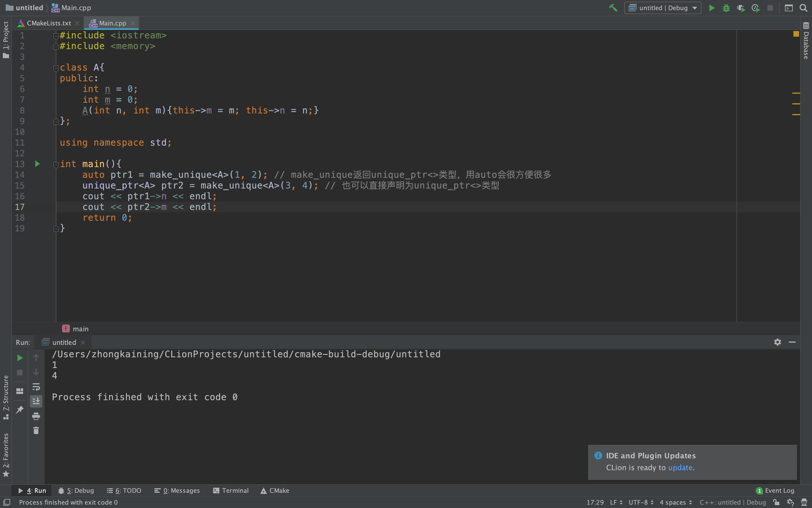Click the Run panel stop icon
The height and width of the screenshot is (508, 812).
(20, 373)
